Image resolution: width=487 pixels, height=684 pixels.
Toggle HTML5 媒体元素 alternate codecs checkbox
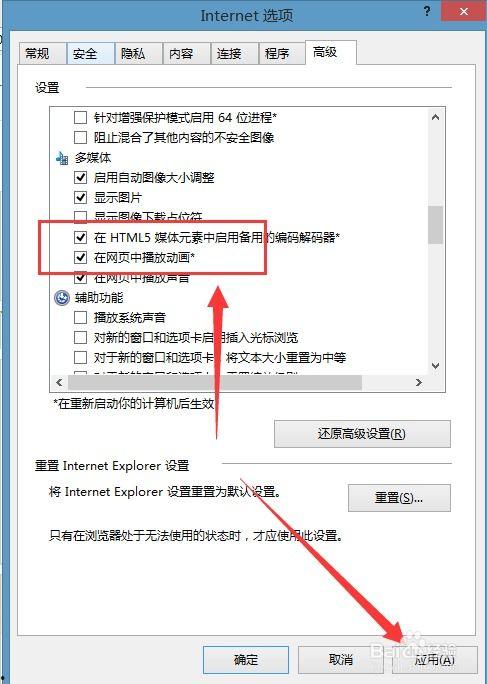(80, 237)
